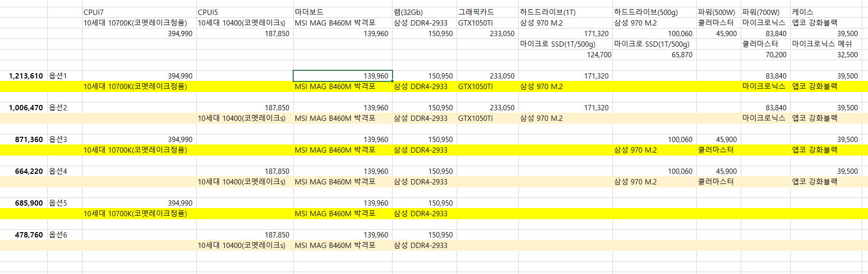The image size is (868, 274).
Task: Select the 옵션6 label cell
Action: click(x=65, y=235)
